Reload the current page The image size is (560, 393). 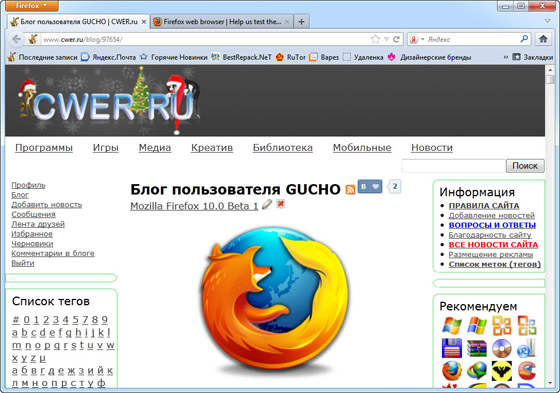pyautogui.click(x=396, y=39)
